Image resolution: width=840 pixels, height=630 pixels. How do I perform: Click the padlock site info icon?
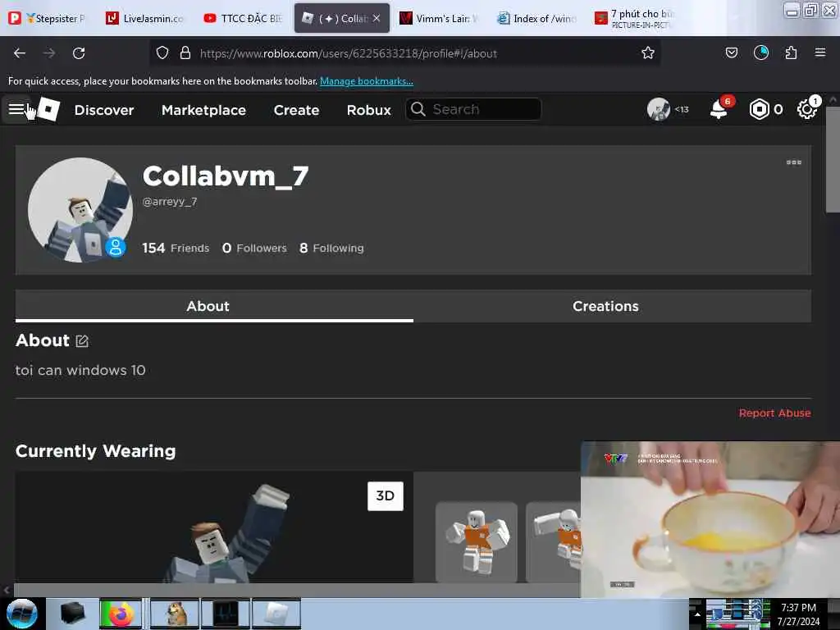click(x=185, y=53)
